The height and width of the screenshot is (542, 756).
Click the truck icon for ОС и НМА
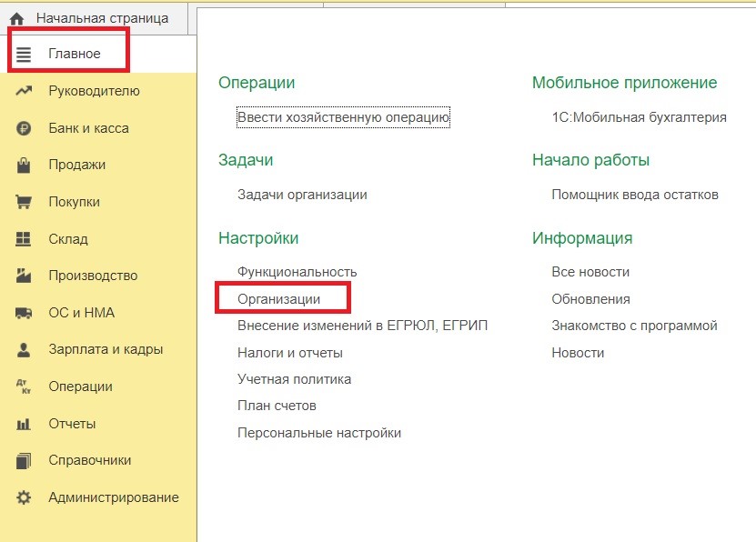tap(24, 313)
